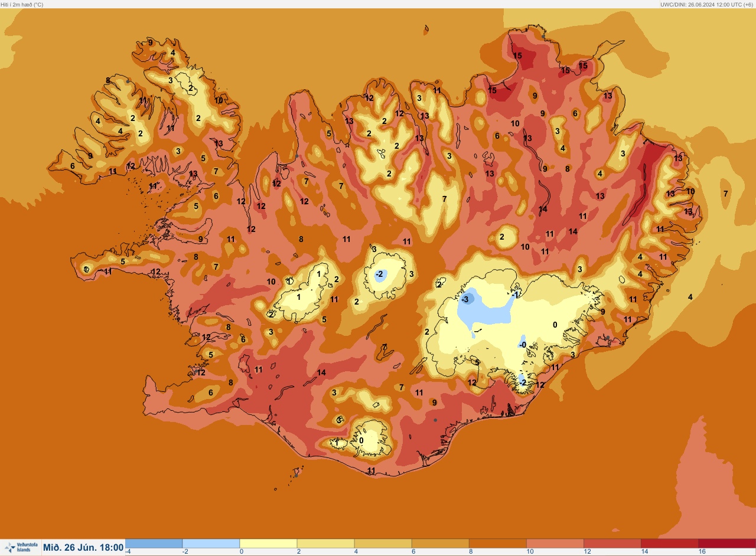756x556 pixels.
Task: Pick the -4 to -2 blue legend swatch
Action: (x=154, y=544)
